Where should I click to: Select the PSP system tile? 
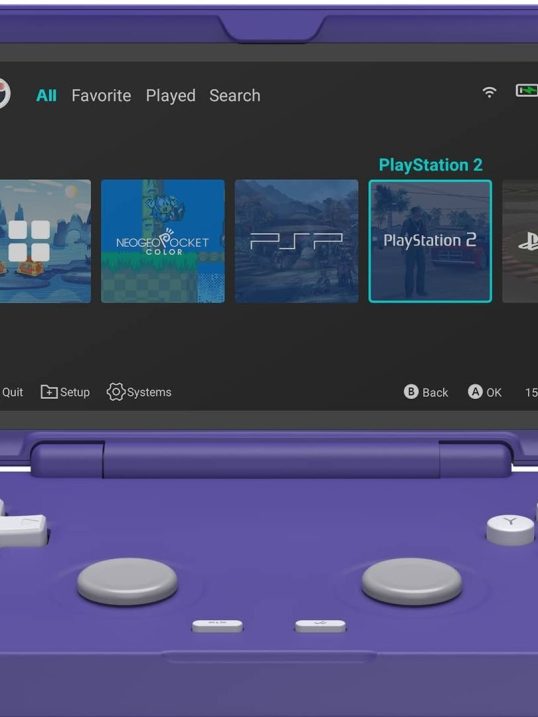point(297,241)
